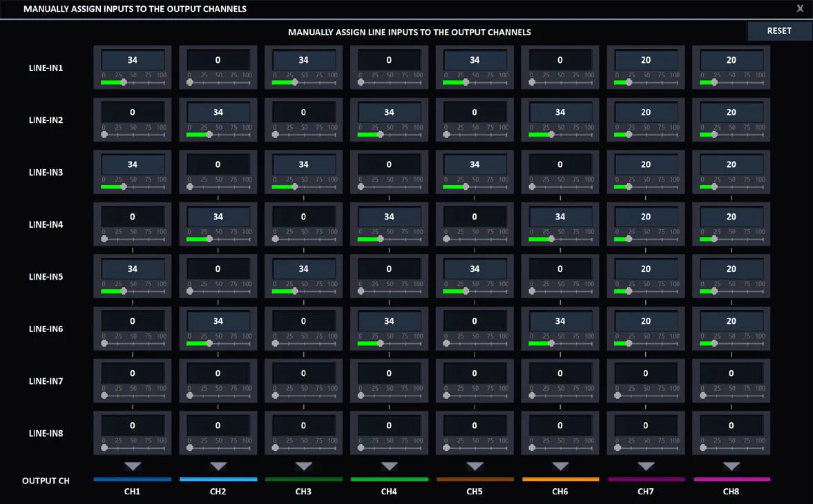Expand the CH8 output dropdown arrow

[x=731, y=467]
